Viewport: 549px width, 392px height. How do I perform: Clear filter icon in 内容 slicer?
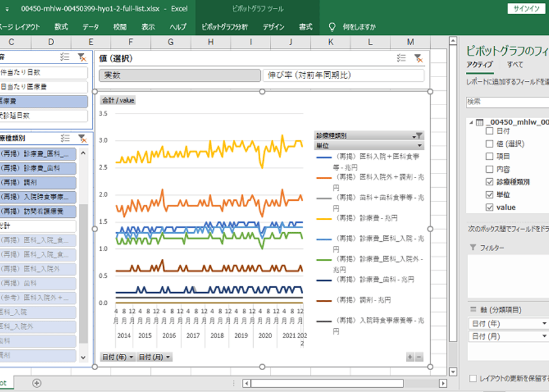click(82, 57)
